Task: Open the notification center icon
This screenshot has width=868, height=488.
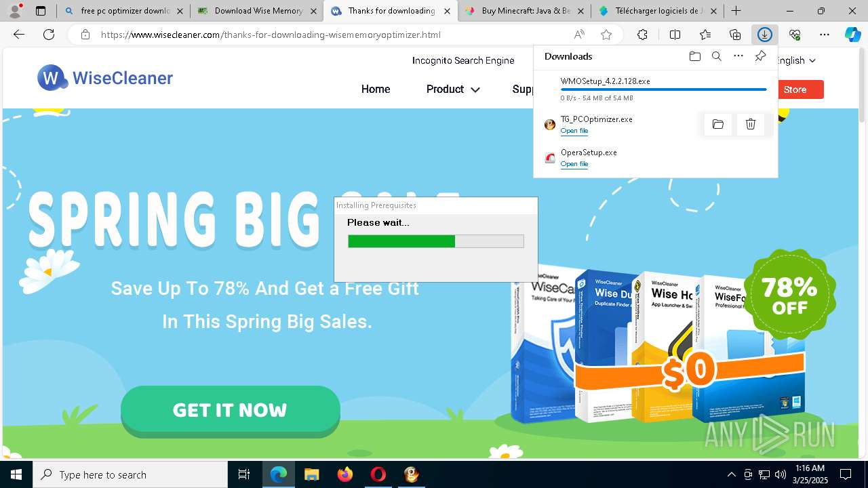Action: click(x=846, y=474)
